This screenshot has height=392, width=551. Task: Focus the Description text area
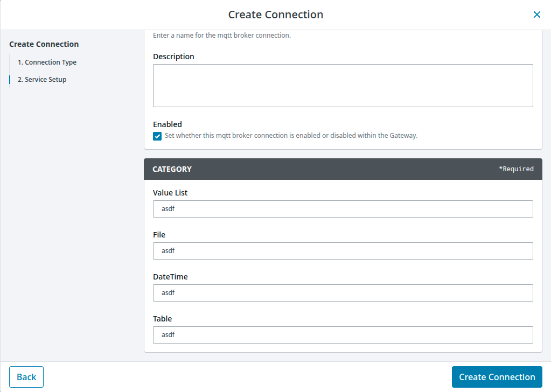pos(343,86)
